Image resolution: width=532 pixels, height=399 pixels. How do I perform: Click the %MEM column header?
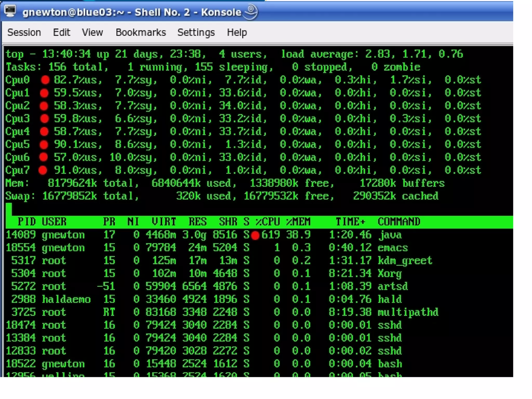[x=298, y=222]
